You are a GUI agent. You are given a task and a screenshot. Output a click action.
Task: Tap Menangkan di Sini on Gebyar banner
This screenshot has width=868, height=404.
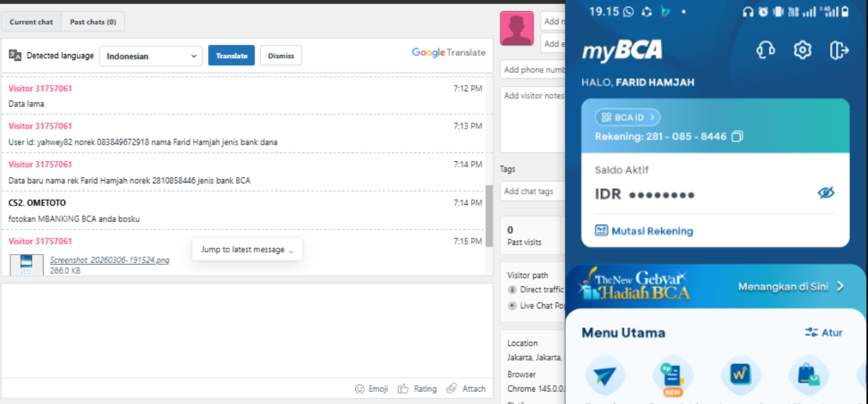791,286
